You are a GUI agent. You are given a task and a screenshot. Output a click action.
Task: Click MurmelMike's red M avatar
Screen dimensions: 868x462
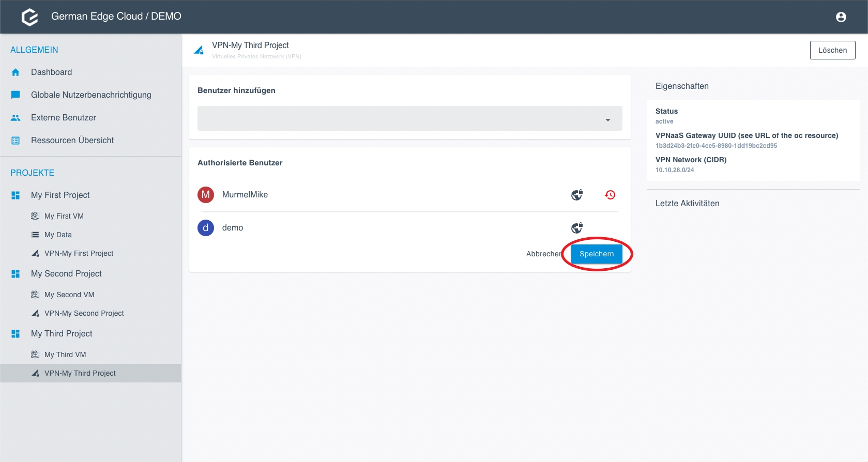[206, 195]
